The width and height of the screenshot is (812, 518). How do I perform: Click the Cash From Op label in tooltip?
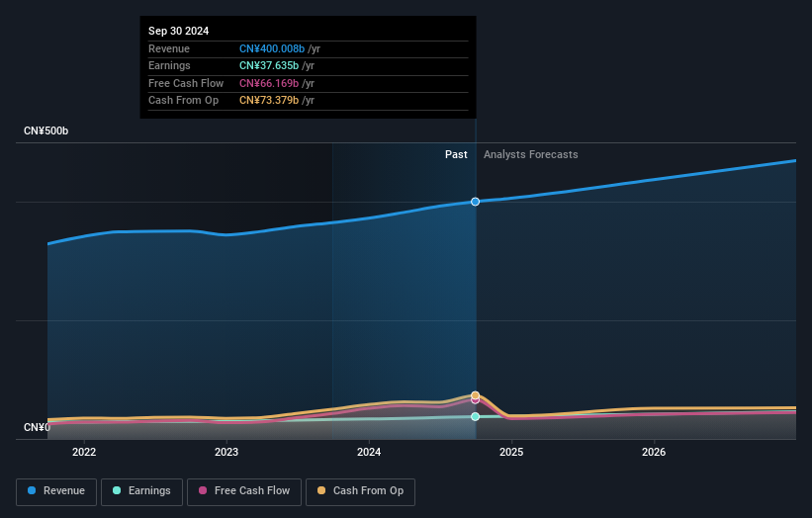point(183,101)
